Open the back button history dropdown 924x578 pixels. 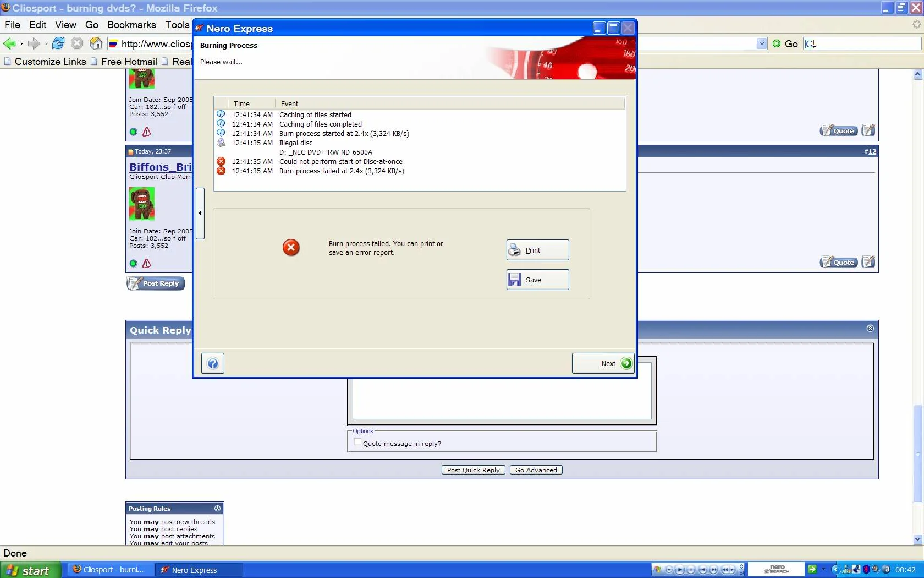pos(21,43)
